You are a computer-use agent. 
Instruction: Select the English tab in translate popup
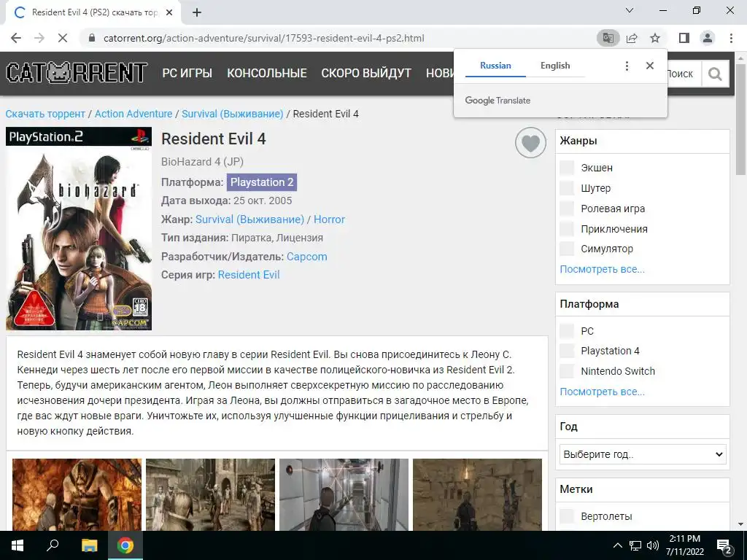point(555,66)
